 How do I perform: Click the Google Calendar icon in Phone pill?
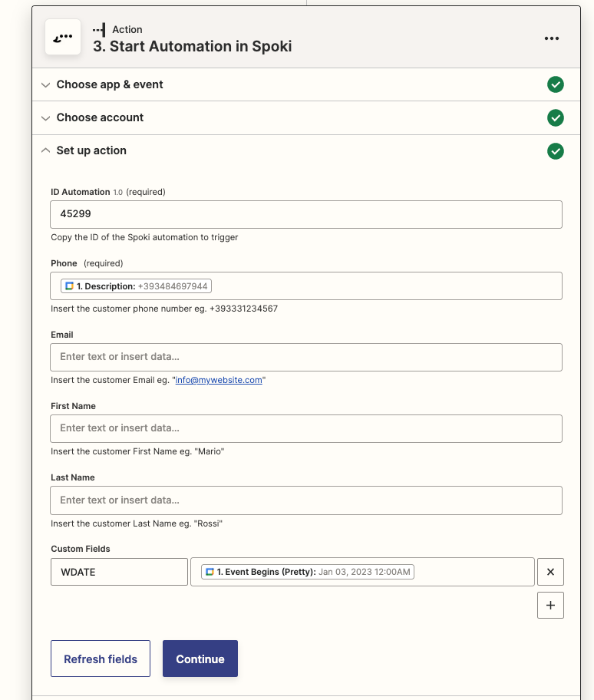[69, 286]
